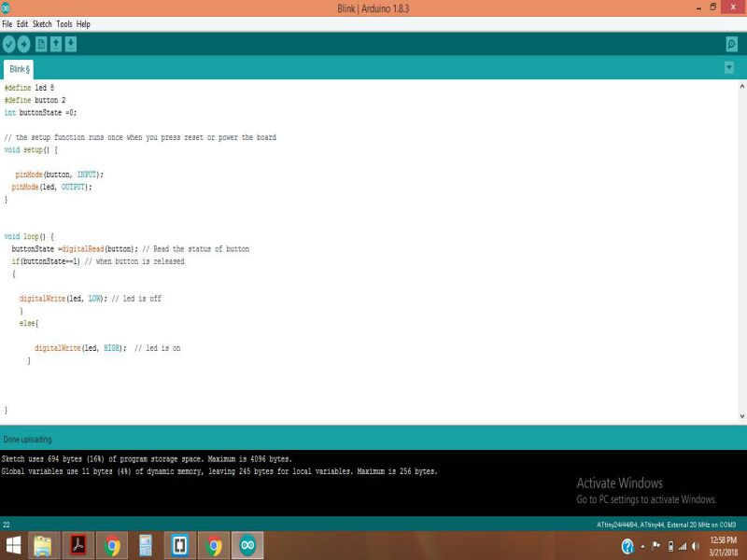Click the setup function comment line
The image size is (747, 560).
click(x=140, y=137)
